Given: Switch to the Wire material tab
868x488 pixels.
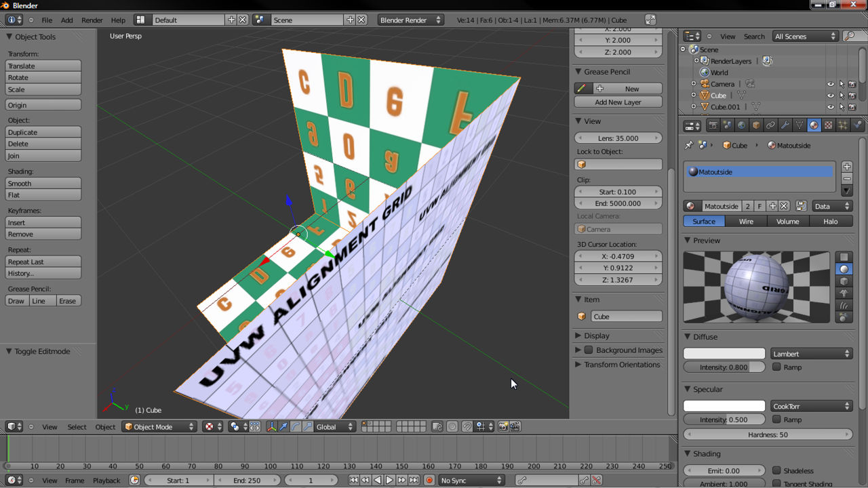Looking at the screenshot, I should pos(746,222).
